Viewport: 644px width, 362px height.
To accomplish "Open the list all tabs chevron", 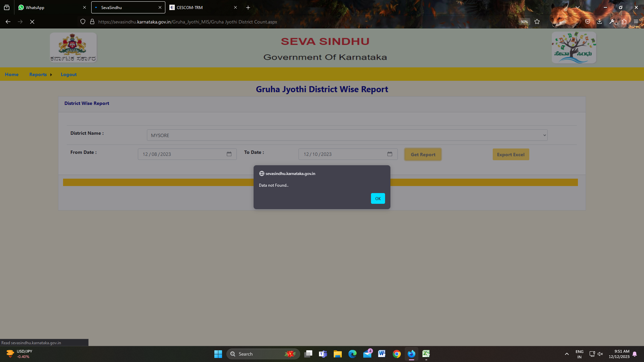I will [x=578, y=7].
